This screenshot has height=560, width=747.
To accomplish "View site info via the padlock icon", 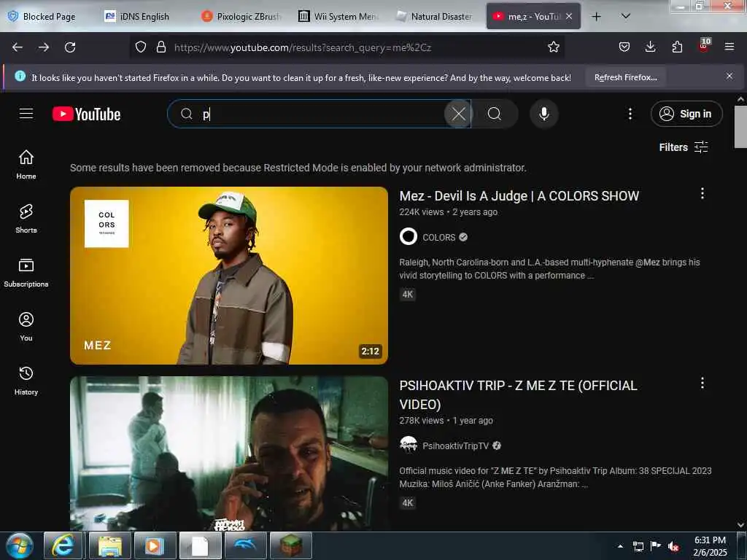I will (x=161, y=47).
